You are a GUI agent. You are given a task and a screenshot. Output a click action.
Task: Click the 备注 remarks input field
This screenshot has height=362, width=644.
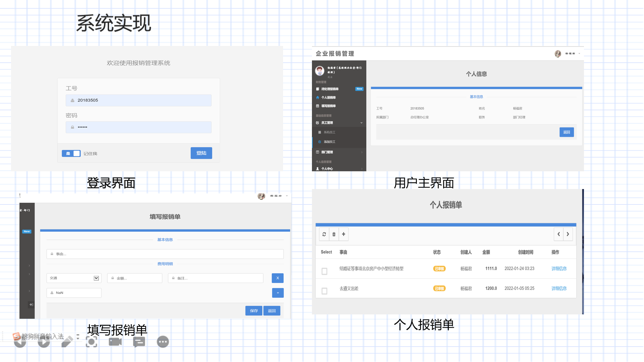[216, 278]
